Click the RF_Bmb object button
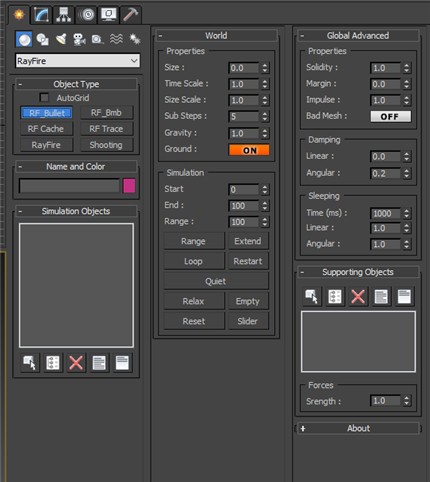 [x=106, y=113]
